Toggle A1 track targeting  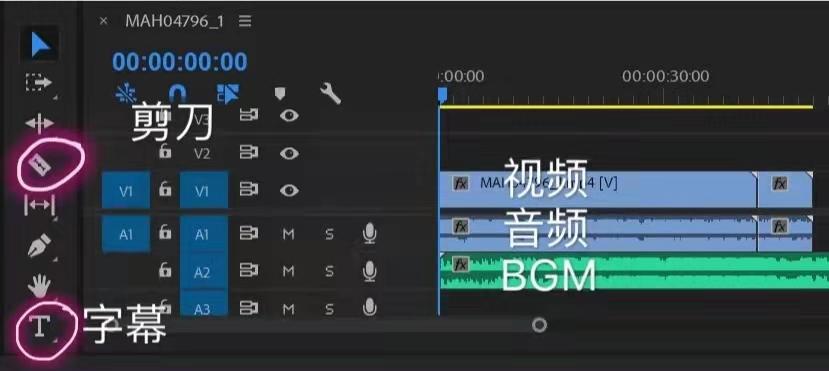pyautogui.click(x=204, y=234)
